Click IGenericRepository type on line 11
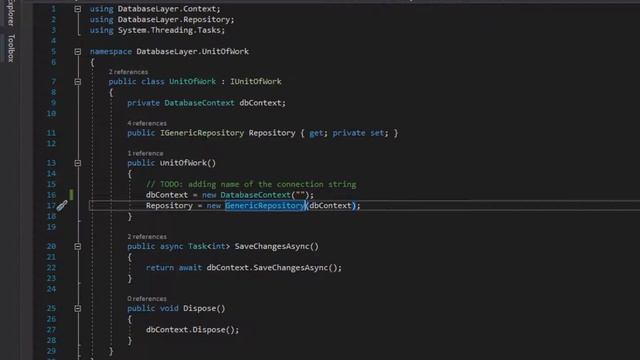The image size is (640, 360). [x=202, y=133]
